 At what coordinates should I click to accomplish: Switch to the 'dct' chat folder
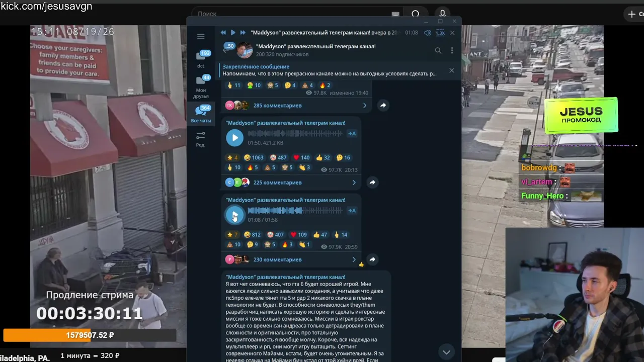pyautogui.click(x=201, y=58)
